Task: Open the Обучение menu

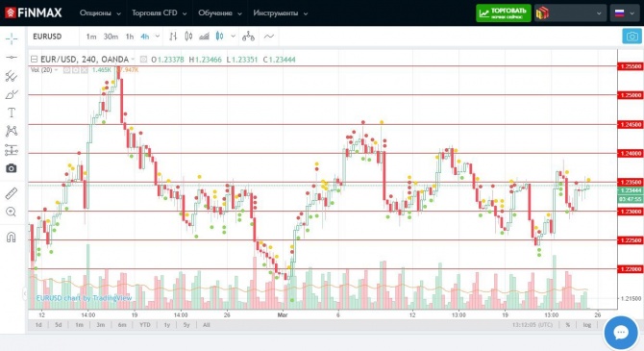Action: [220, 13]
